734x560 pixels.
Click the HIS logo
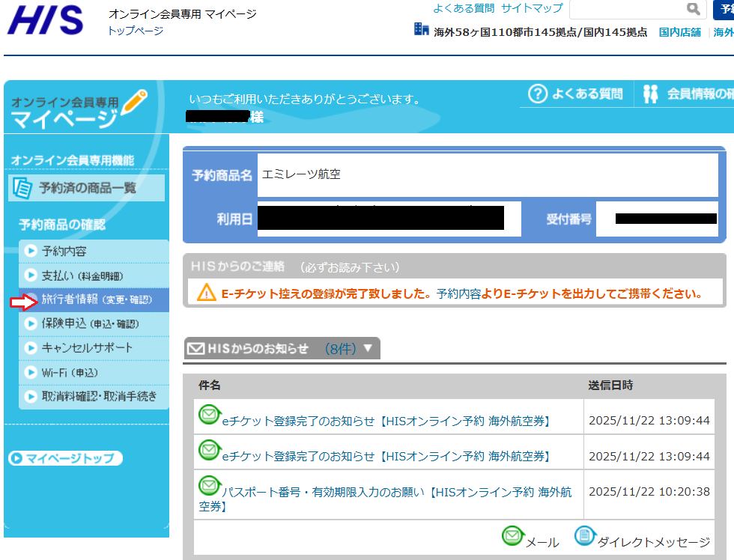click(x=45, y=20)
